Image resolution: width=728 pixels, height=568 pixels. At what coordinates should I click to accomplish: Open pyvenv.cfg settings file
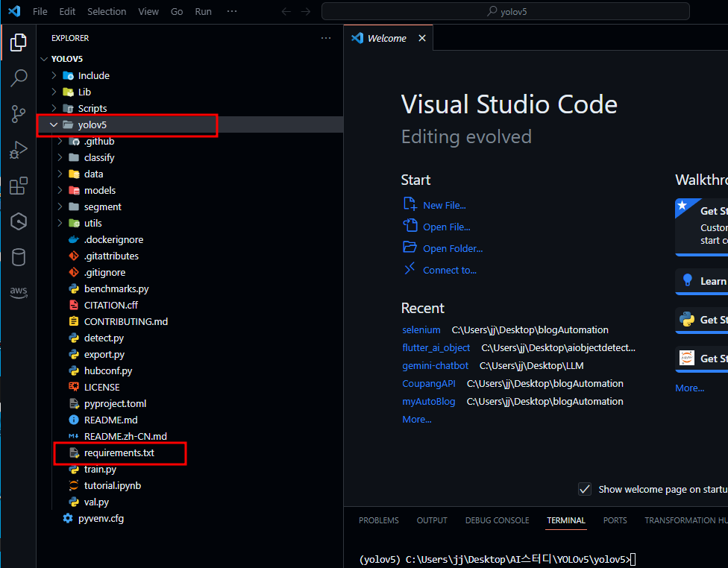pos(101,518)
